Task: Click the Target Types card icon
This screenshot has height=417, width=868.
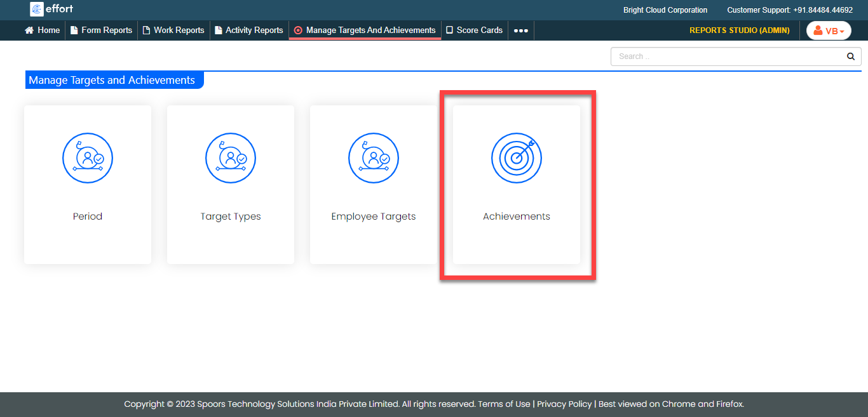Action: coord(231,158)
